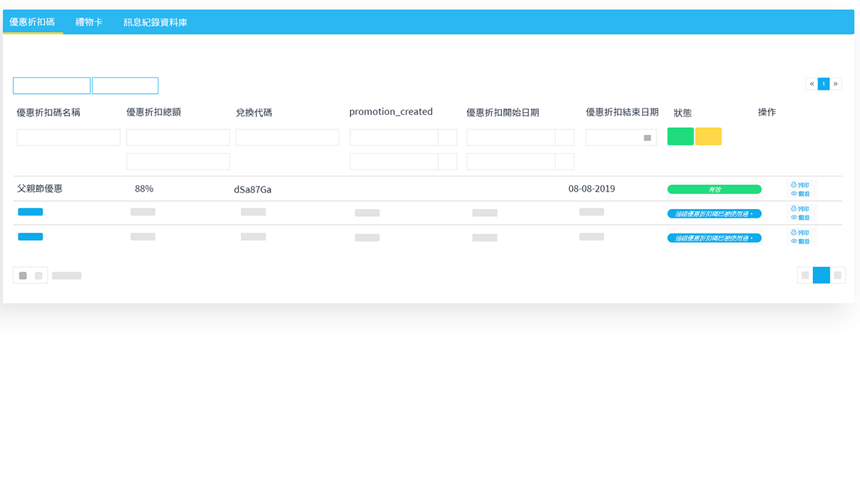This screenshot has width=860, height=504.
Task: Focus the filter input under 優惠折扣碼名稱
Action: [x=69, y=137]
